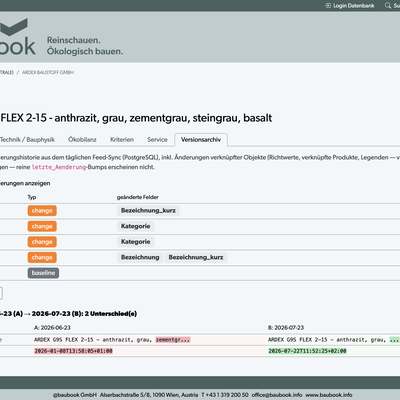Click the first Kategorie field chip
Viewport: 400px width, 400px height.
pos(136,226)
